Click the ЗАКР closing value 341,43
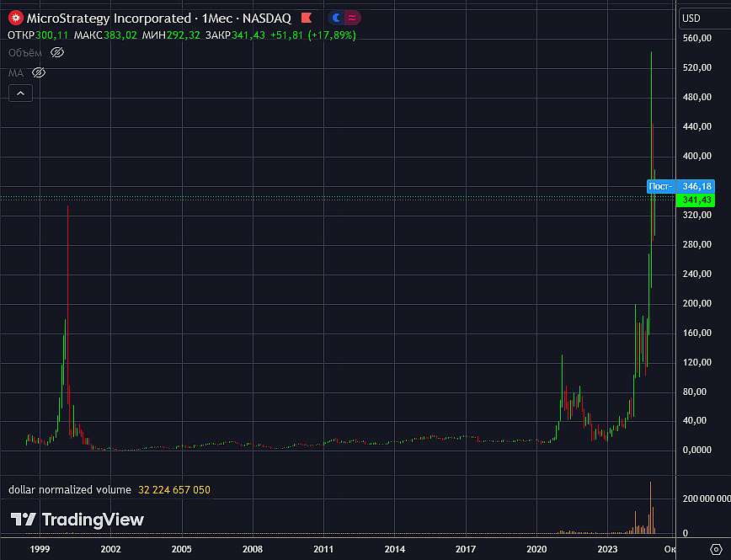The image size is (731, 560). 248,35
